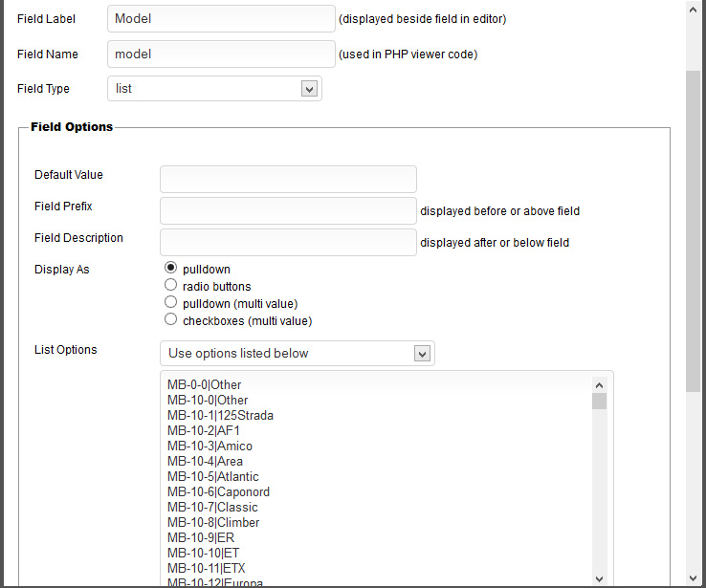Click the options textarea scrollbar thumb
Screen dimensions: 706x588
[599, 401]
